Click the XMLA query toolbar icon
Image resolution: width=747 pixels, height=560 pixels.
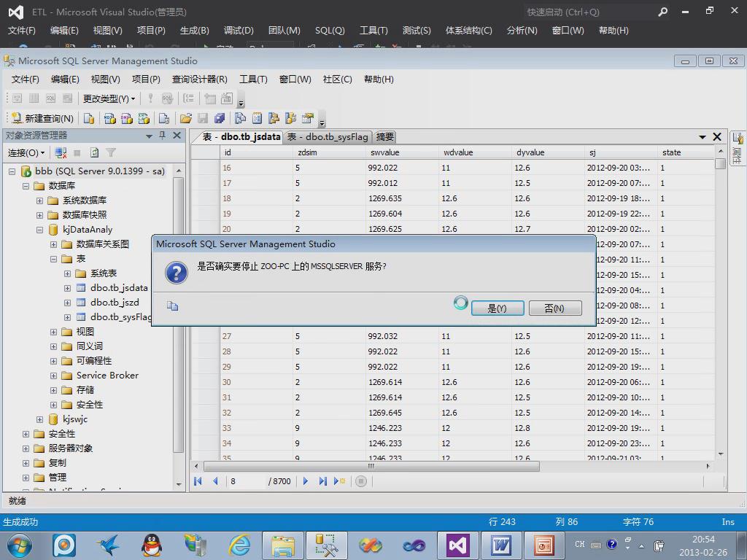click(144, 118)
